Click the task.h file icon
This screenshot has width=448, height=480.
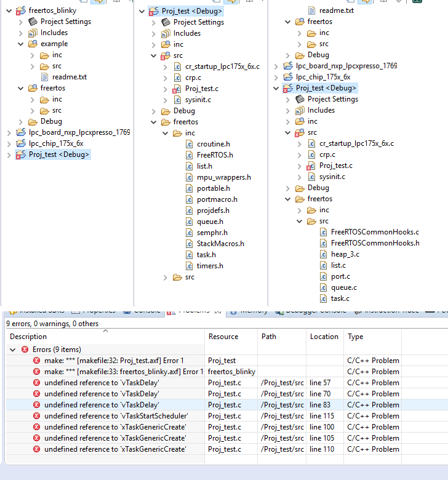click(x=190, y=255)
